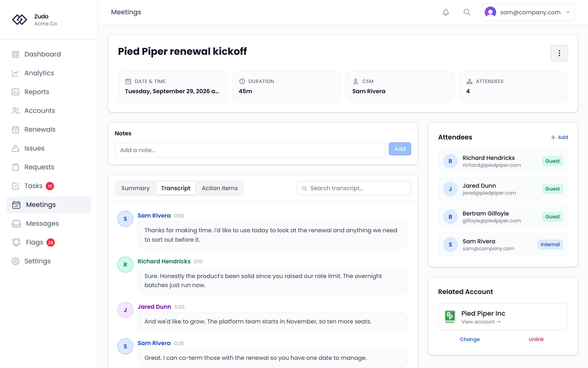Open Dashboard from the sidebar
The height and width of the screenshot is (368, 588).
click(49, 54)
